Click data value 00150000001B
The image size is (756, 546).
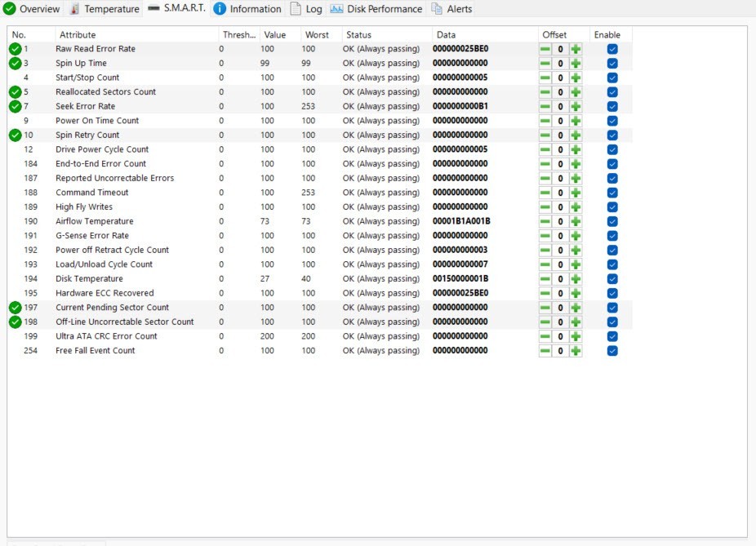[x=460, y=278]
